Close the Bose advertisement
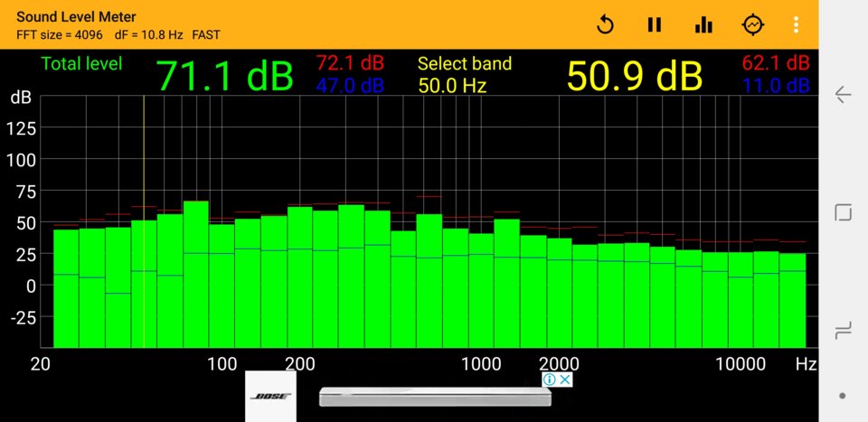 click(564, 380)
